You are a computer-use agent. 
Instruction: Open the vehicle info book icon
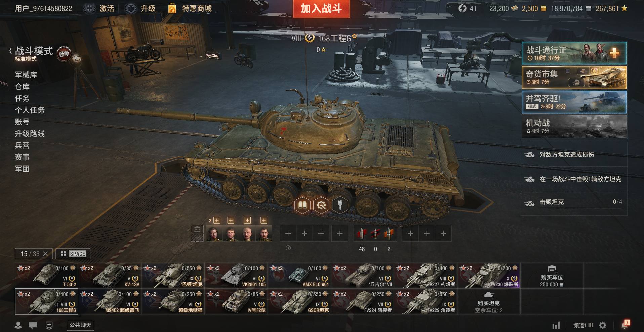[x=302, y=205]
